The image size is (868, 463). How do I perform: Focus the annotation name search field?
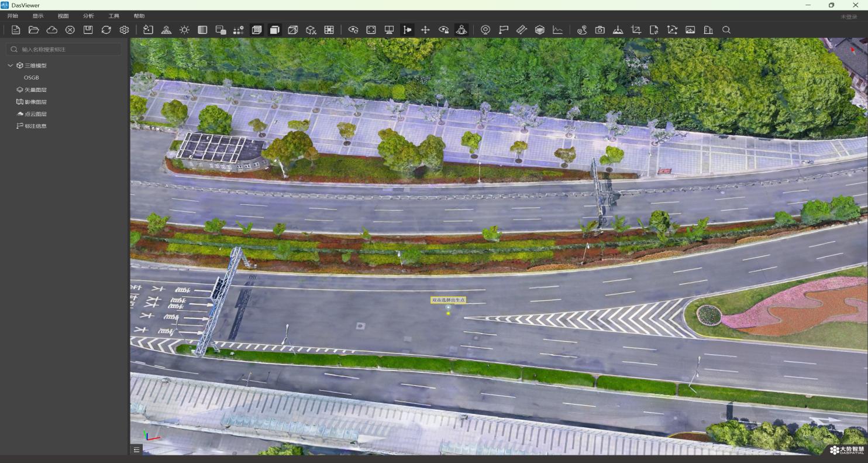point(64,49)
